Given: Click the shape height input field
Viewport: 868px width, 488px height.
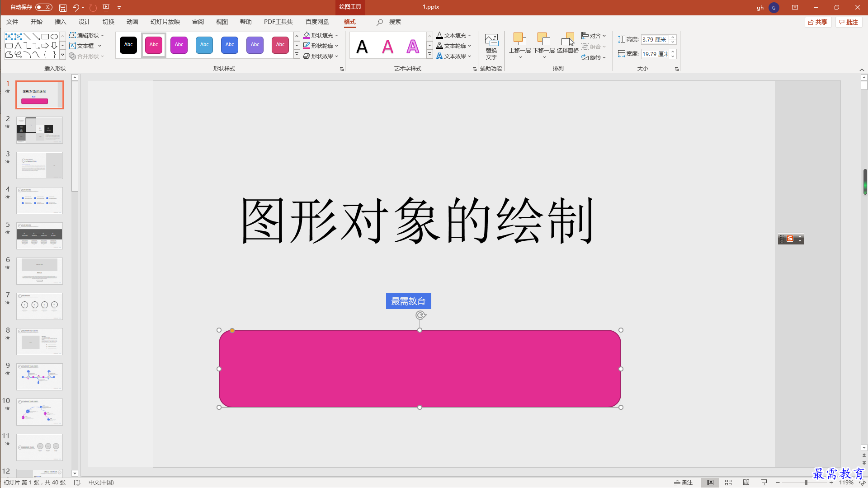Looking at the screenshot, I should (655, 39).
